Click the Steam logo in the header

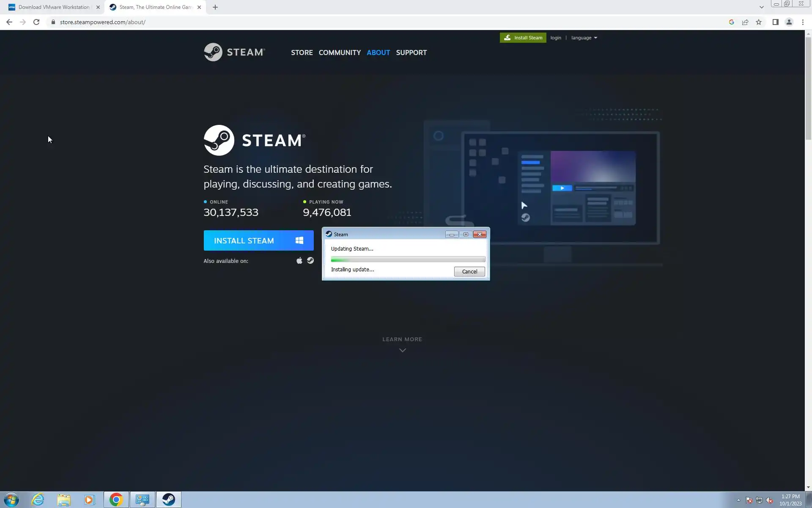click(x=234, y=52)
